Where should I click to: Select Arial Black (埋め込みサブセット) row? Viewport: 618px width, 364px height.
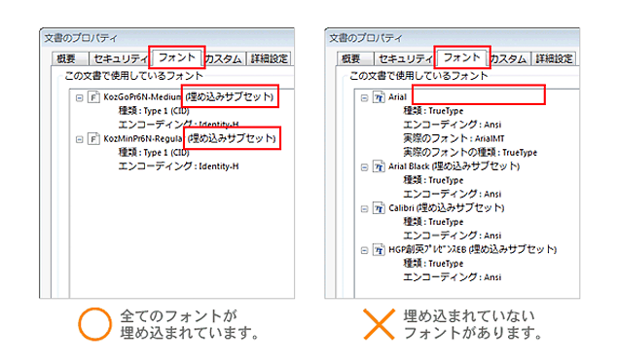tap(454, 166)
